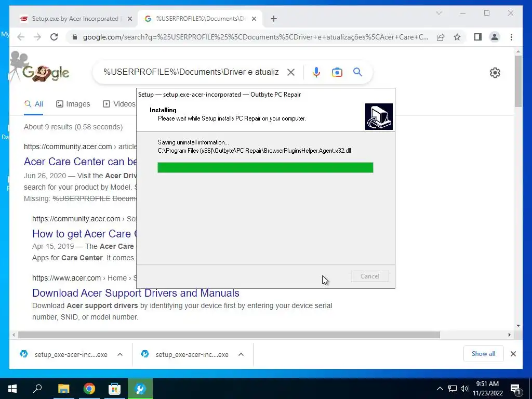This screenshot has height=399, width=532.
Task: Close the %USERPROFILE% Google search tab
Action: [x=254, y=19]
